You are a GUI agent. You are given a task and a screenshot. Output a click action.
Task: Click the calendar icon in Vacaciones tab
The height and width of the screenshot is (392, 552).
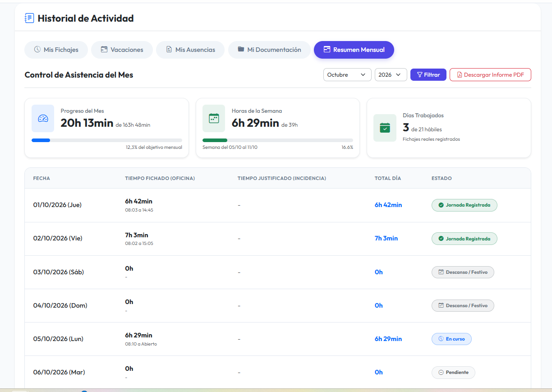104,50
